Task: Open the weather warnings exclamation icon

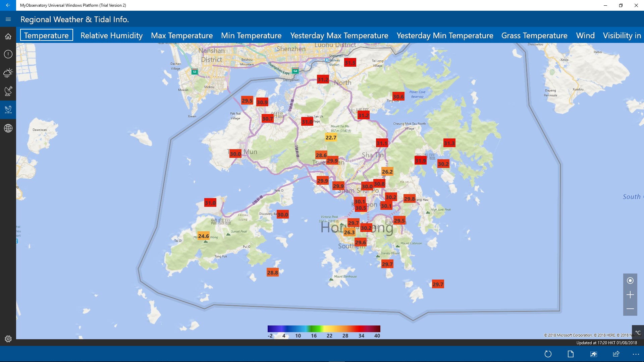Action: pyautogui.click(x=8, y=54)
